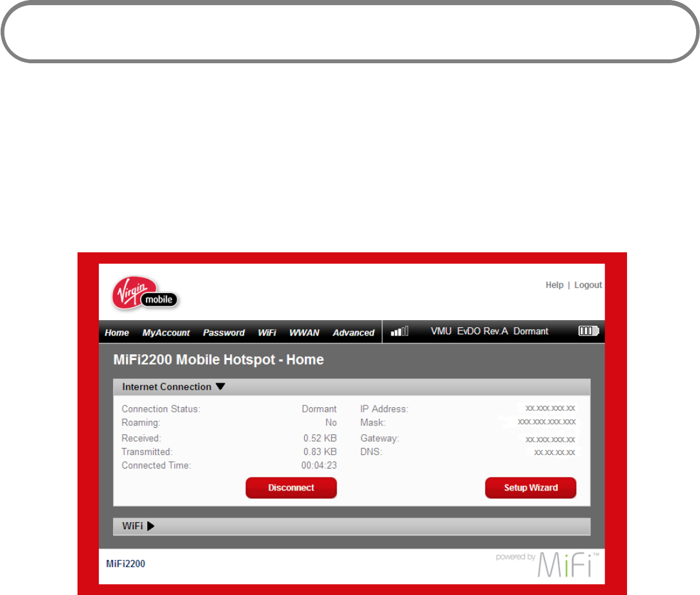Click the DNS value

click(555, 452)
